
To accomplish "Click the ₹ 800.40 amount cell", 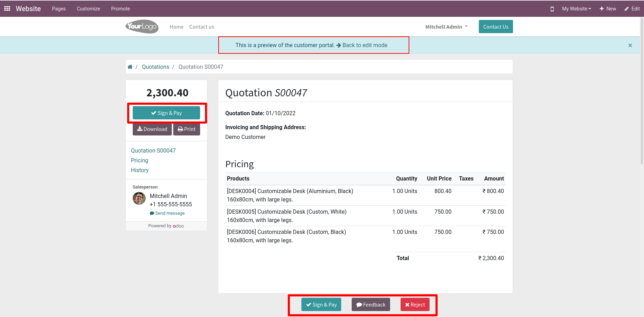I will tap(493, 191).
